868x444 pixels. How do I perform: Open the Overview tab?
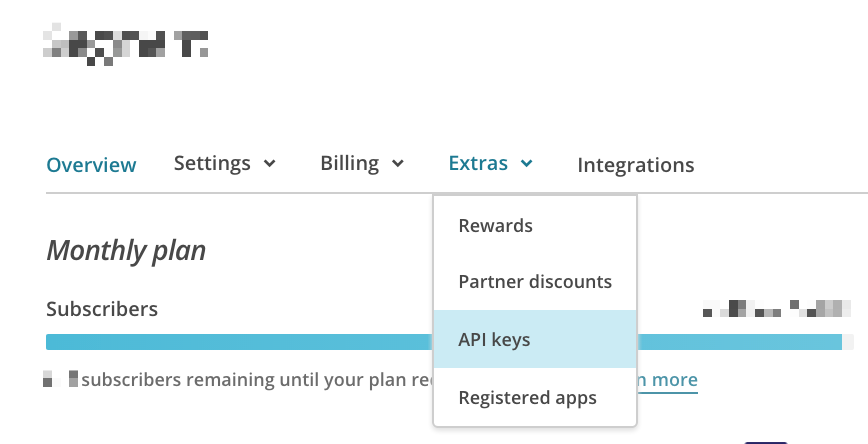click(91, 165)
